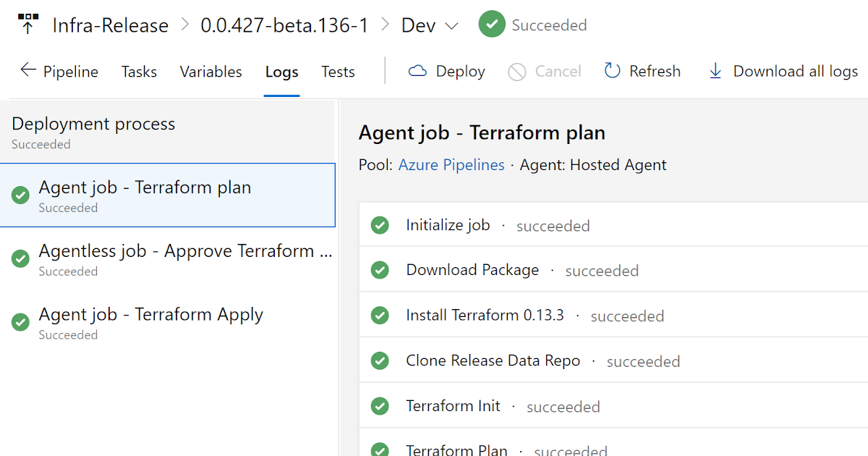Click the status check on Initialize job step
The height and width of the screenshot is (456, 868).
pyautogui.click(x=380, y=225)
